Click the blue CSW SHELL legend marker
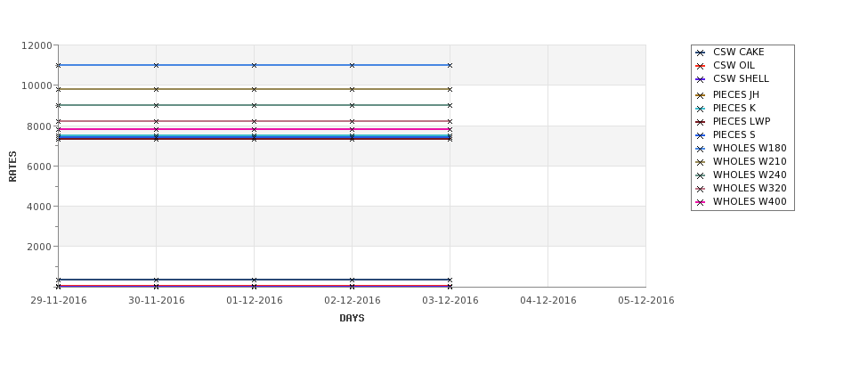Screen dimensions: 868x382 pos(701,79)
